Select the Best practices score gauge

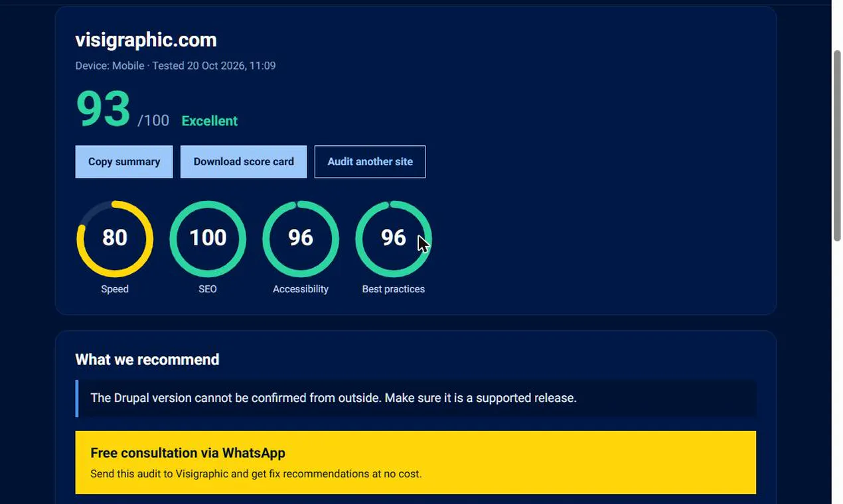(394, 239)
